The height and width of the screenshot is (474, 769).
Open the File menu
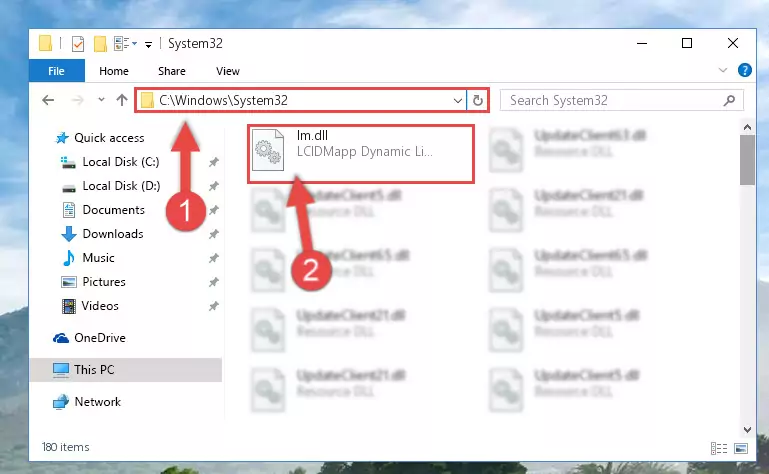tap(56, 71)
